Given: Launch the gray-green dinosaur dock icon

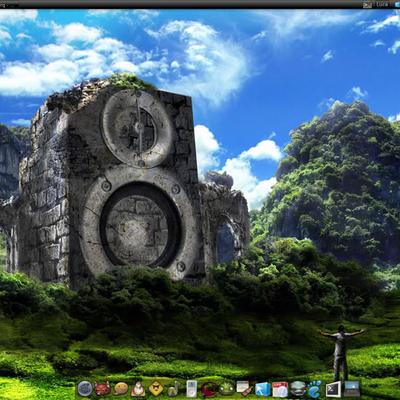Looking at the screenshot, I should pyautogui.click(x=174, y=389).
